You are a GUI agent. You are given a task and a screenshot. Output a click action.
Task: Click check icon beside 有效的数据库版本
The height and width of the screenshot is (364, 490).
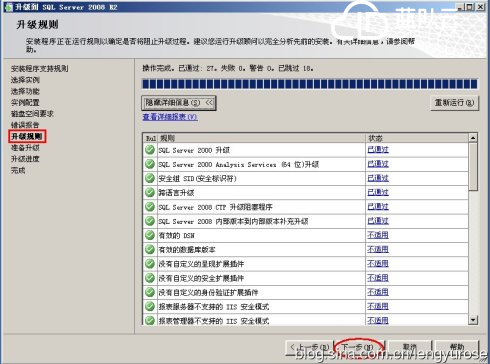pos(150,249)
